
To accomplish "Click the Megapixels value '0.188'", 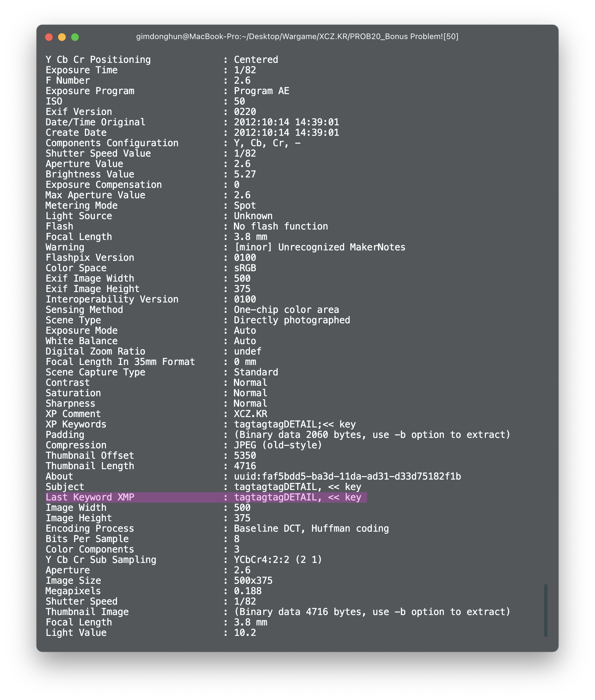I will pyautogui.click(x=248, y=591).
